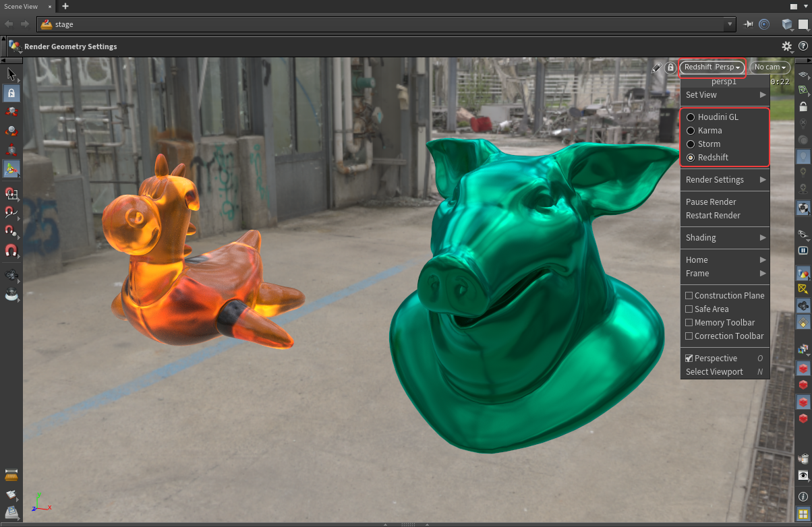Click the pin panel icon
Viewport: 812px width, 527px height.
(x=749, y=24)
